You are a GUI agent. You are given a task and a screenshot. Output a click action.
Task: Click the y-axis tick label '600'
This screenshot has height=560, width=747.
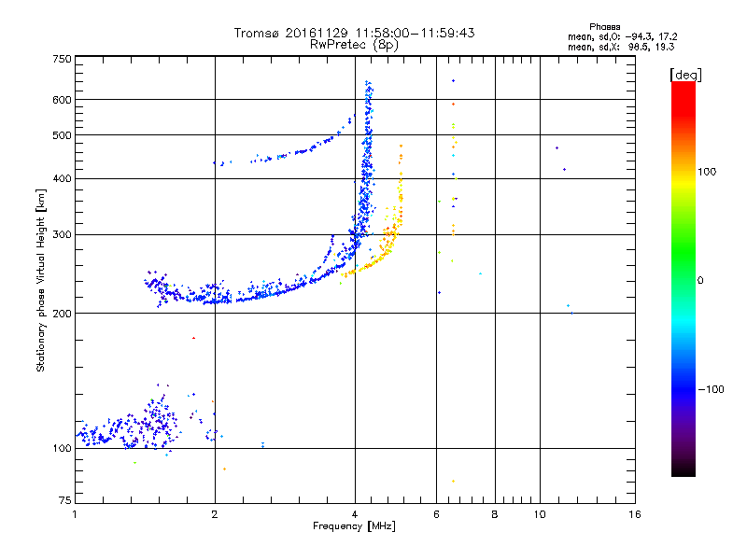click(x=62, y=100)
